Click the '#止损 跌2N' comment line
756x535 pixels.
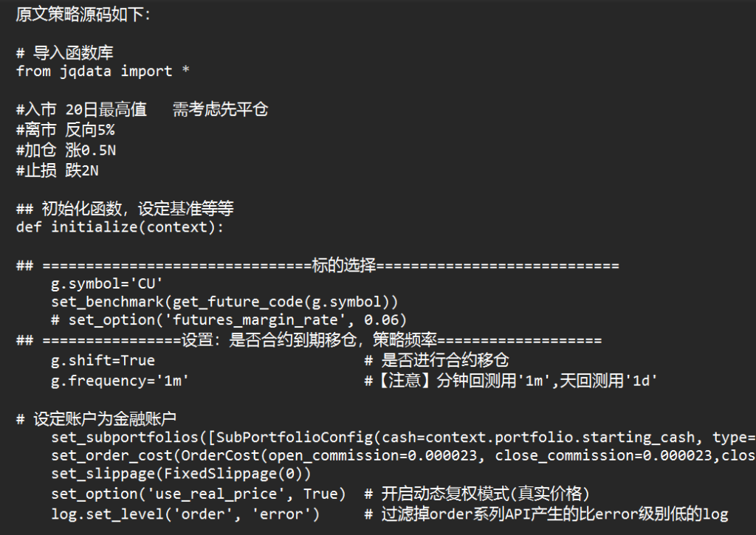click(x=57, y=170)
